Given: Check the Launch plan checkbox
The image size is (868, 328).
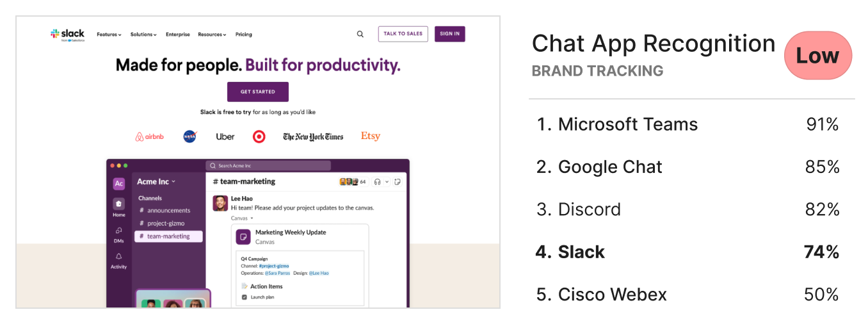Looking at the screenshot, I should point(244,297).
